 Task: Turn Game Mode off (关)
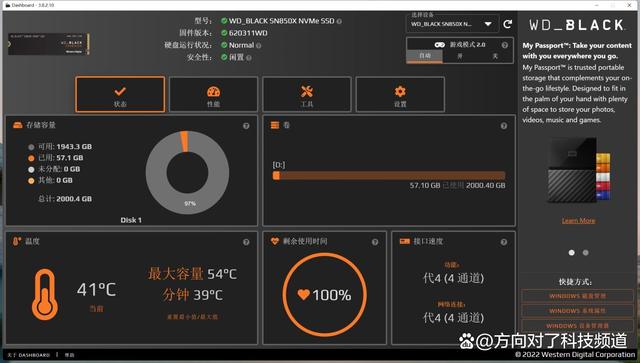495,56
